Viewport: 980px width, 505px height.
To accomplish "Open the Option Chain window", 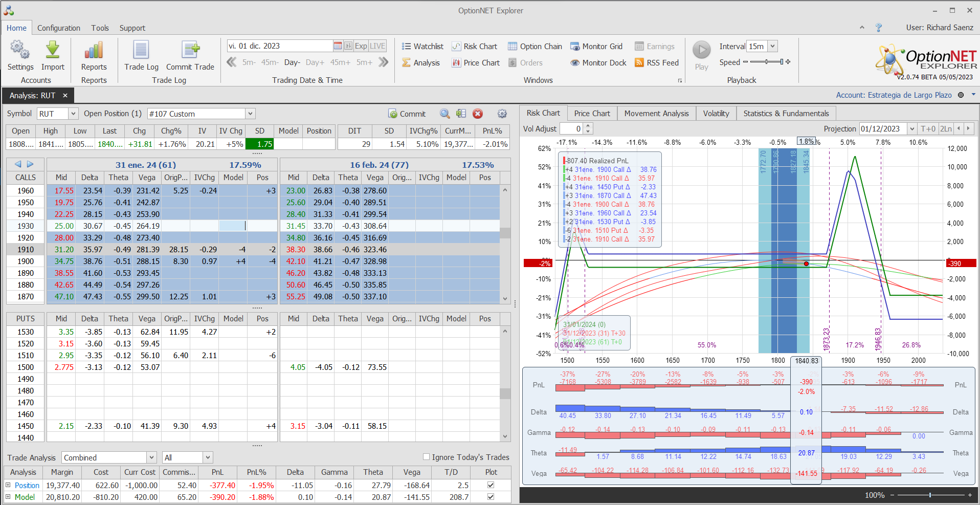I will point(535,47).
